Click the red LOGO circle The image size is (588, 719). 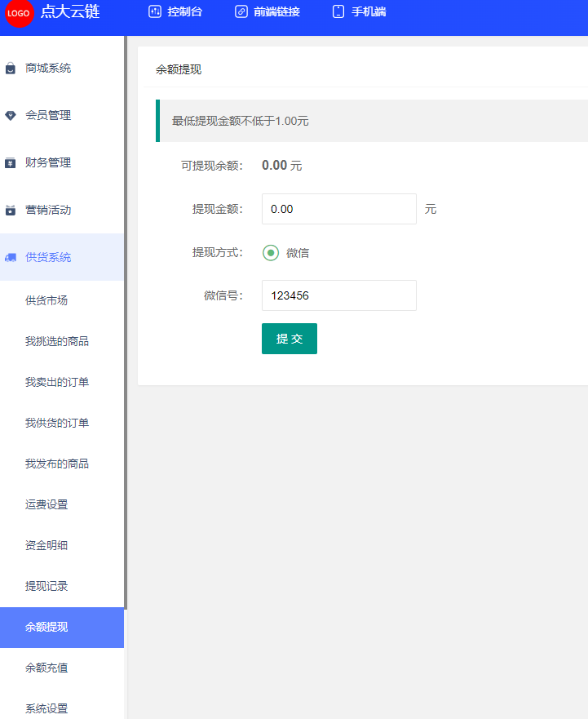coord(20,13)
